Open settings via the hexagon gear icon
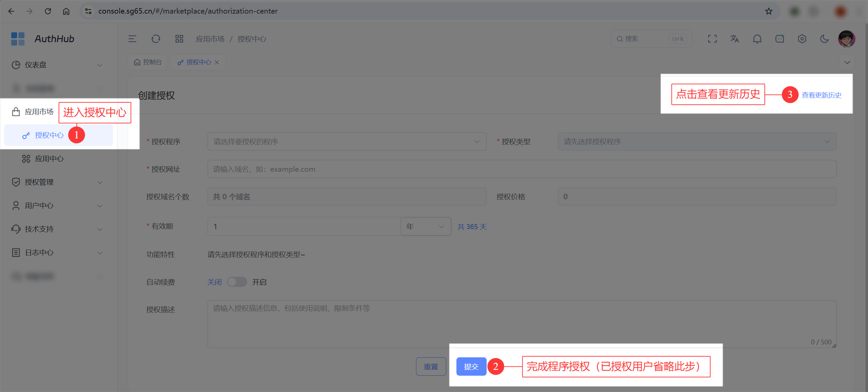 click(802, 39)
